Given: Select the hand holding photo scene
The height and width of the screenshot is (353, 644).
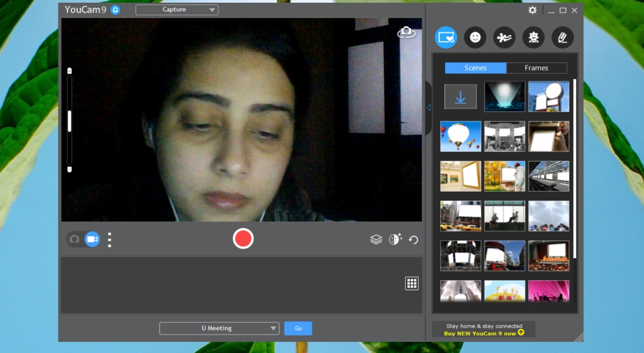Looking at the screenshot, I should (x=548, y=136).
